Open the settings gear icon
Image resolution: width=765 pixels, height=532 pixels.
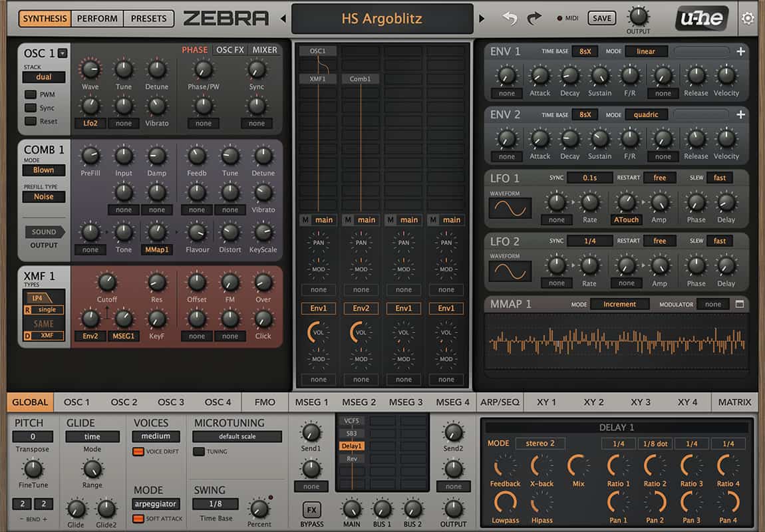point(748,18)
